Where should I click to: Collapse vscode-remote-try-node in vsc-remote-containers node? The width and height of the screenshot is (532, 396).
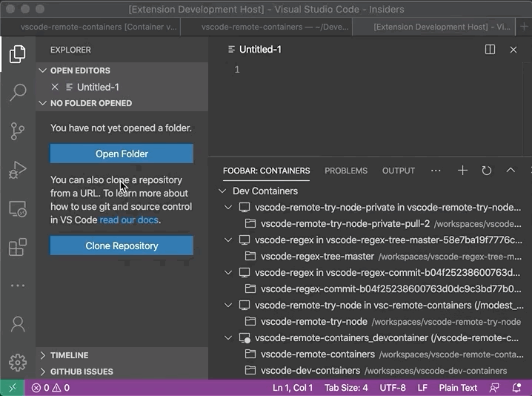[228, 305]
